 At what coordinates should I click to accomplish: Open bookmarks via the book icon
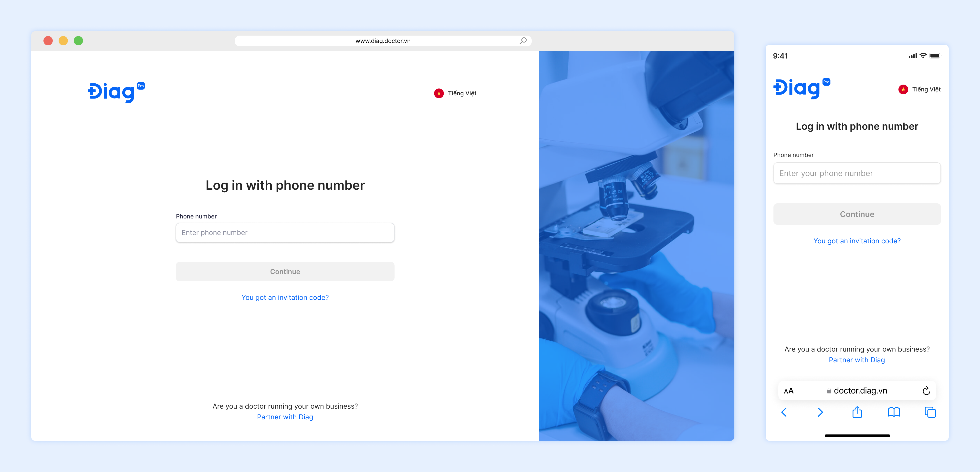[x=894, y=412]
